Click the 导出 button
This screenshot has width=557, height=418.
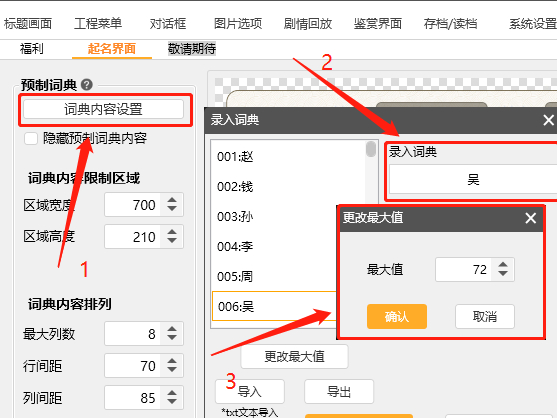(339, 391)
